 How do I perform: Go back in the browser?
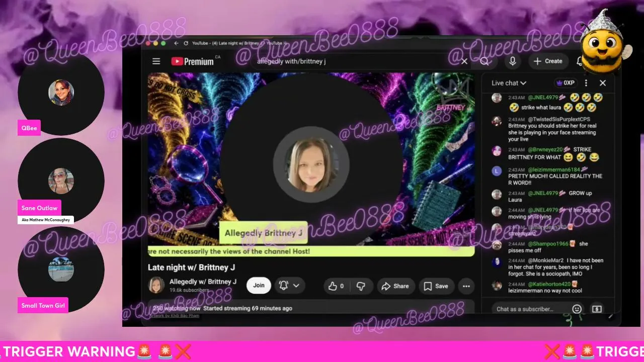coord(176,43)
